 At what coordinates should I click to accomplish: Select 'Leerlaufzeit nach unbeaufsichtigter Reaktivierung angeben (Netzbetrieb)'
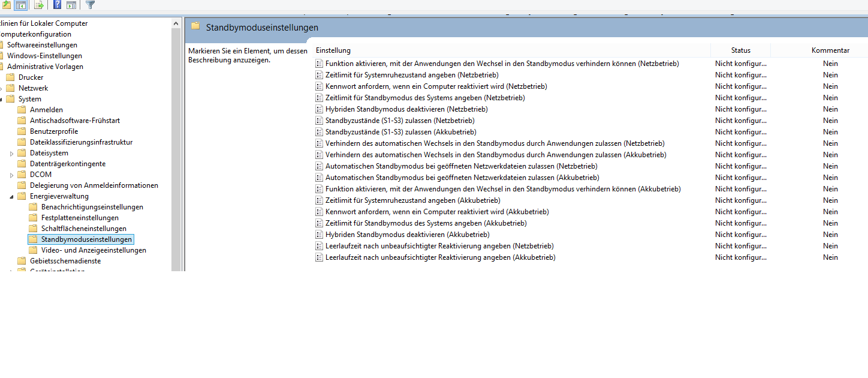point(439,246)
